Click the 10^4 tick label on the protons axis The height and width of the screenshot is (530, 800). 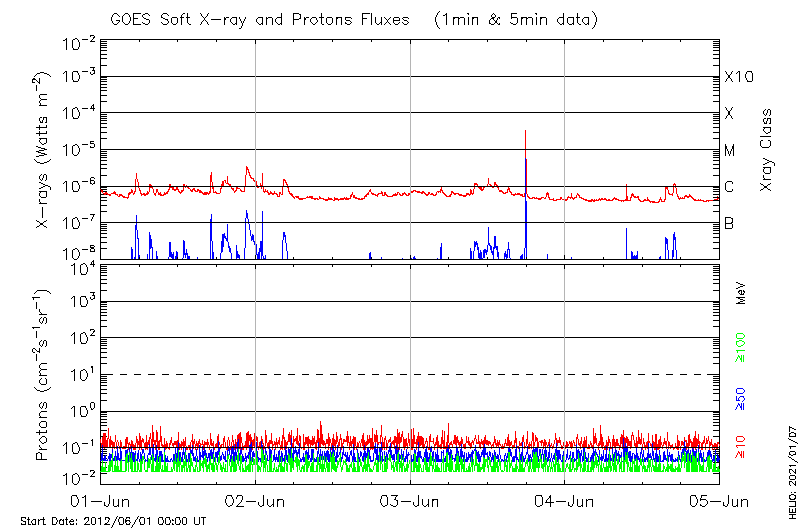81,267
